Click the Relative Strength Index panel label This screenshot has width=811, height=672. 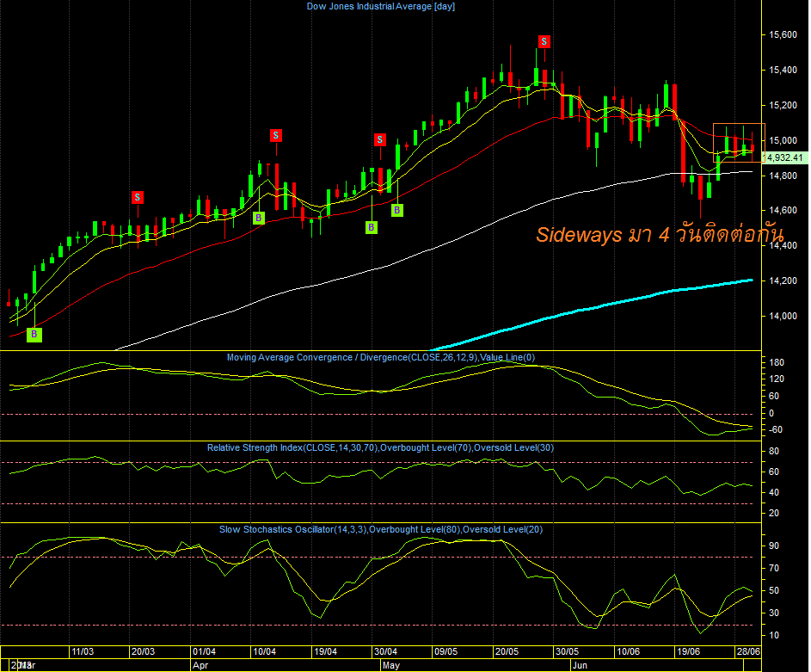click(380, 448)
